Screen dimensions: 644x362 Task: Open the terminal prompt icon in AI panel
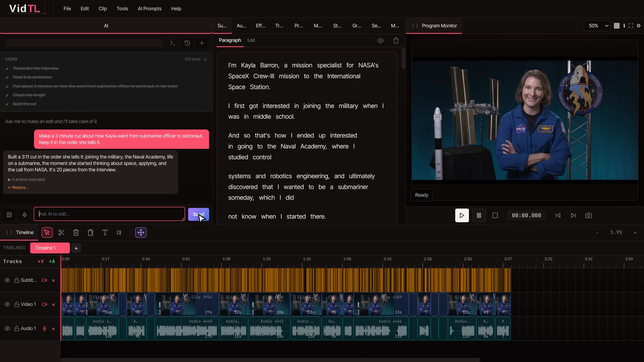173,43
